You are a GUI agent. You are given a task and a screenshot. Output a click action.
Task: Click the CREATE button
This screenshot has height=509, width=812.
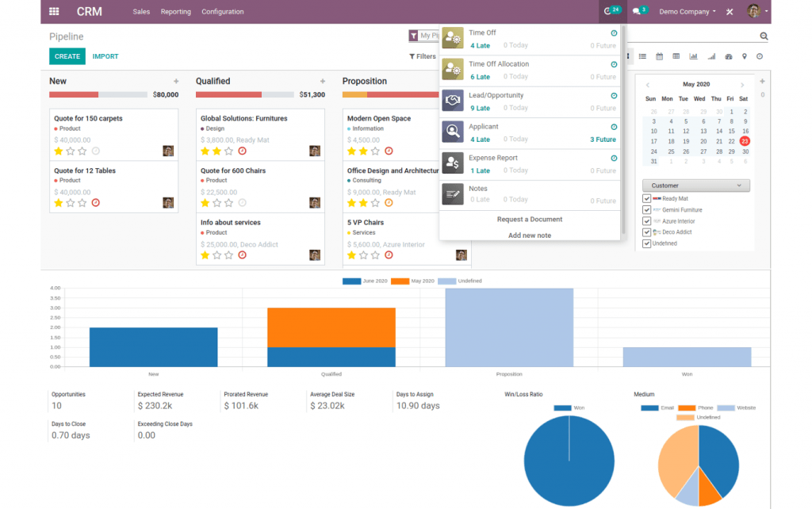click(x=67, y=56)
